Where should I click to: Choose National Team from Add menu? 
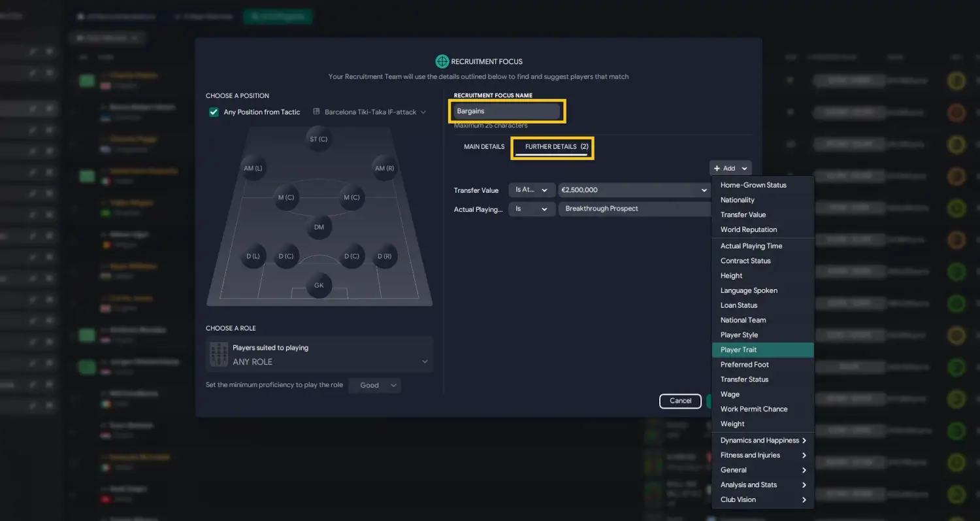tap(762, 320)
